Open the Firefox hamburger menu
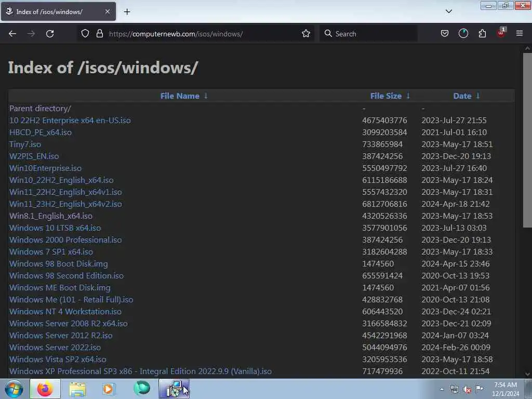 520,33
